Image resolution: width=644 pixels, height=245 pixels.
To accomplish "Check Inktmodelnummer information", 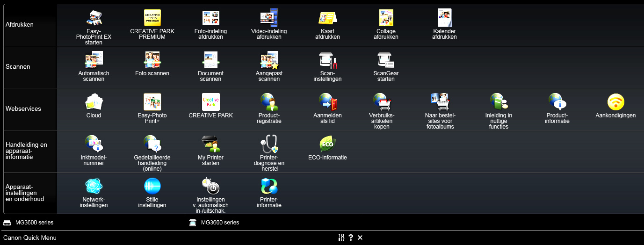I will tap(94, 144).
